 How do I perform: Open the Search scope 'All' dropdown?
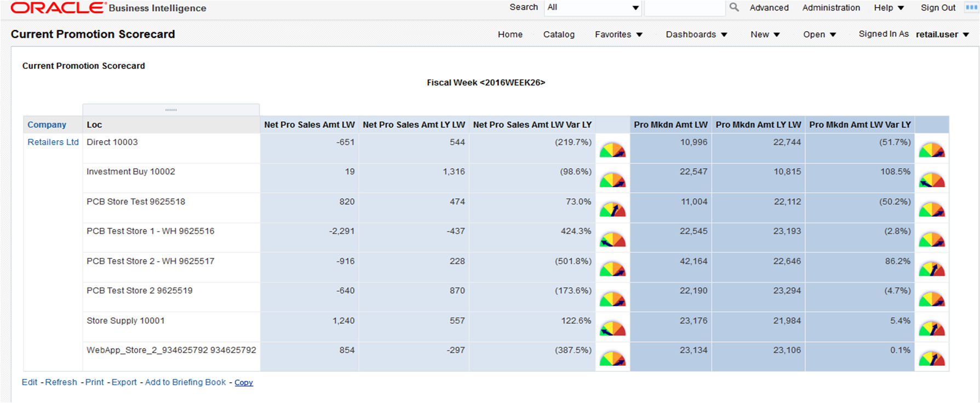point(593,8)
